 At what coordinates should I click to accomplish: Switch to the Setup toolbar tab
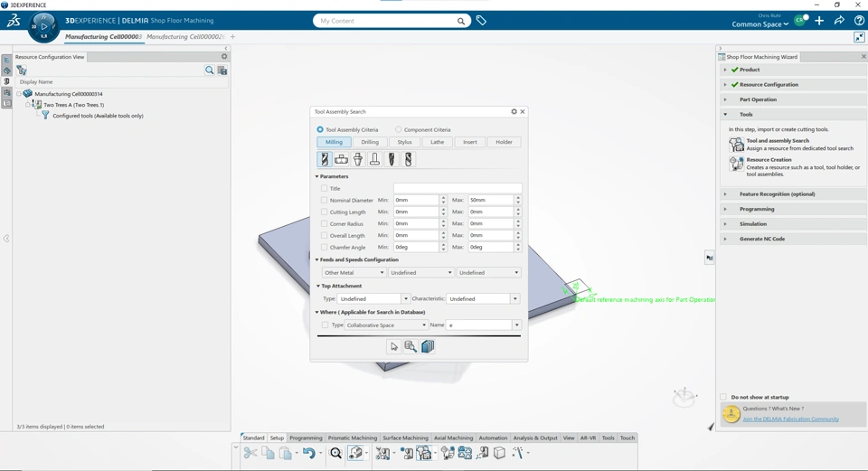(x=277, y=438)
